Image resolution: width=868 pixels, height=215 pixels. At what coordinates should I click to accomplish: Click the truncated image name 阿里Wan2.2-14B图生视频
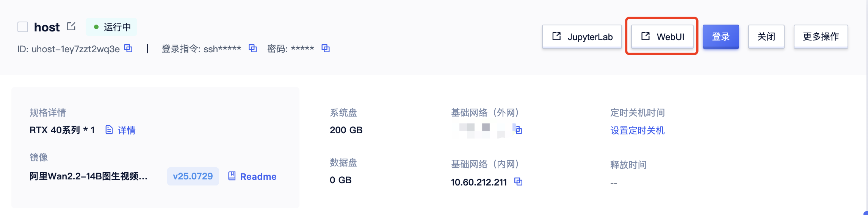[89, 176]
